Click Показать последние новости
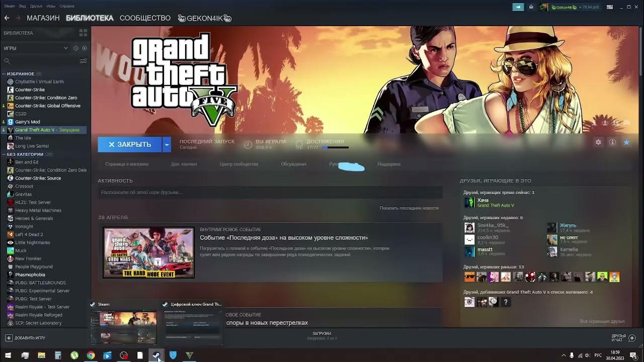644x362 pixels. (409, 208)
